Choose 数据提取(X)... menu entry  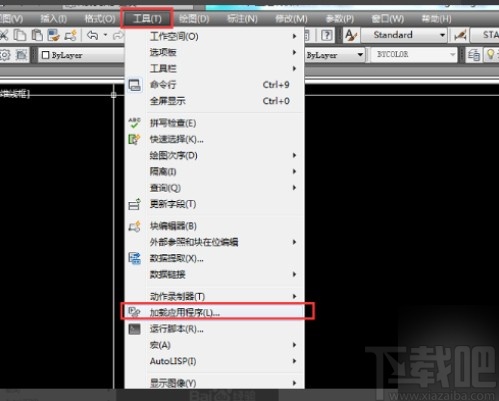tap(214, 258)
